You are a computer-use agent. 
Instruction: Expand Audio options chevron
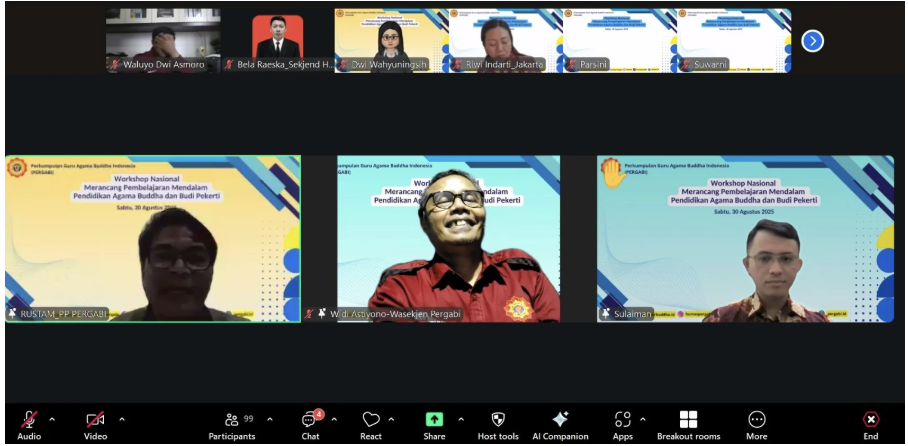tap(52, 419)
